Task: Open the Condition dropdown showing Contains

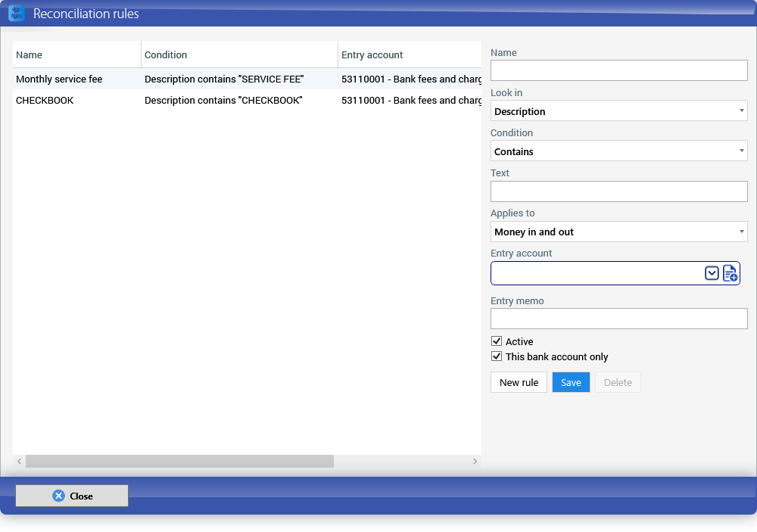Action: click(x=619, y=151)
